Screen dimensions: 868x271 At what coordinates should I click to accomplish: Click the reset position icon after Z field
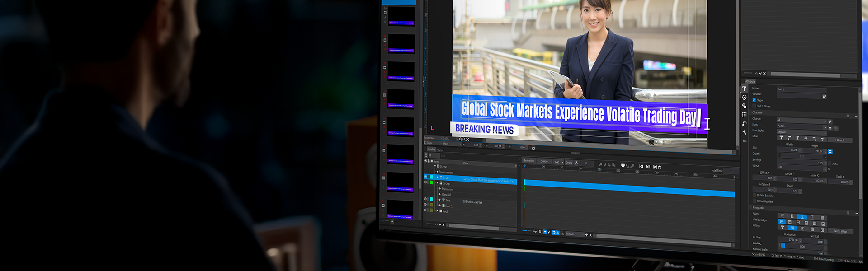pos(533,148)
